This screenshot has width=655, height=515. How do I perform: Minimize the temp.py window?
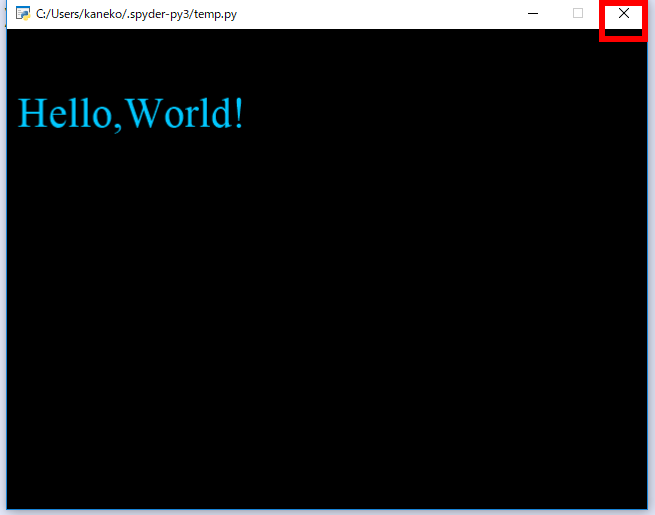[x=533, y=14]
